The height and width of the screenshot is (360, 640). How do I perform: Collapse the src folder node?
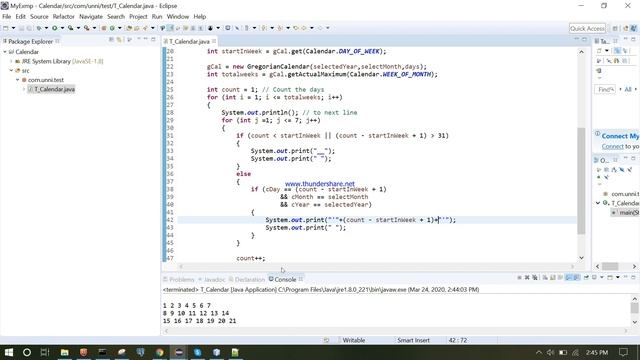[11, 71]
